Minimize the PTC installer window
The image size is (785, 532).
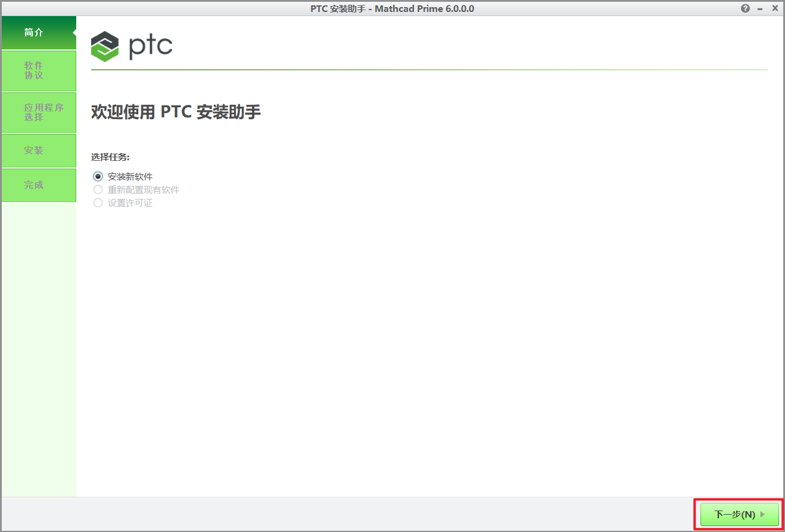pos(760,8)
